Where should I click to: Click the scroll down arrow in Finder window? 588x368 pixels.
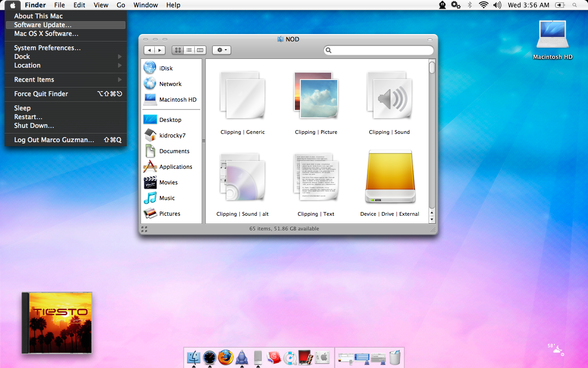tap(432, 219)
